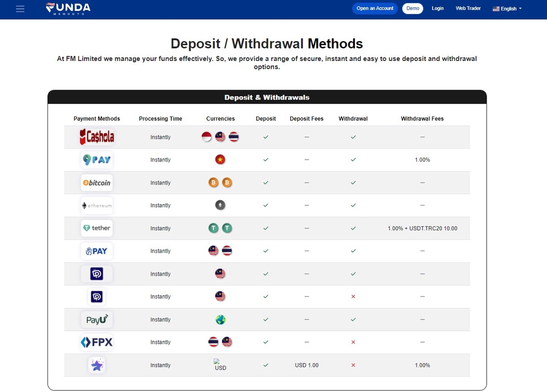Screen dimensions: 547x392
Task: Click the Indonesia flag in Cashola row
Action: (206, 137)
